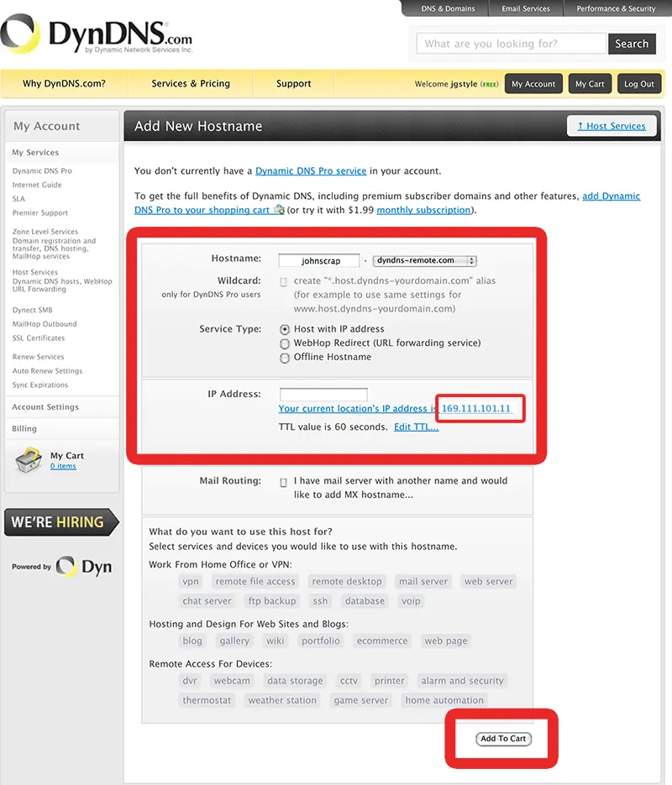Screen dimensions: 672x785
Task: Open the Email Services tab
Action: pos(526,8)
